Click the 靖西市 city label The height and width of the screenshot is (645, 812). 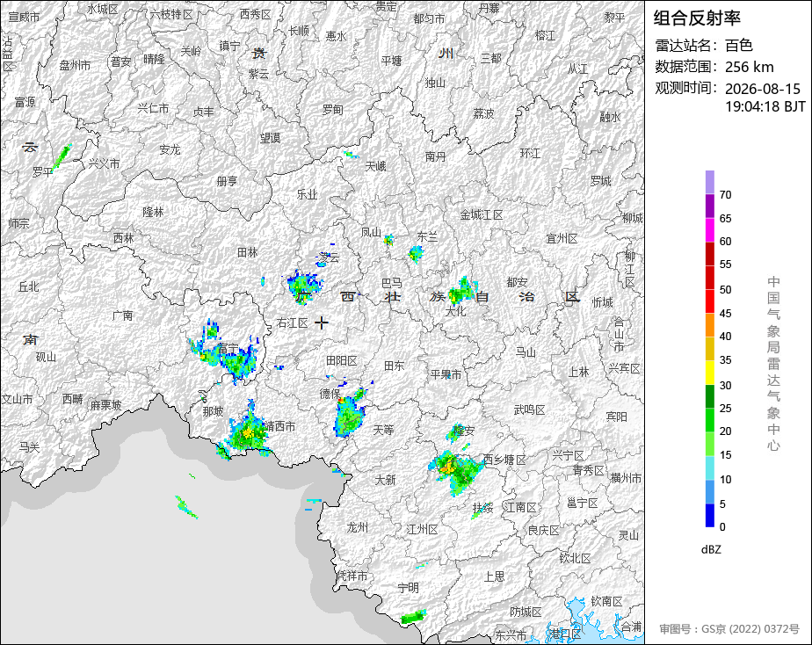280,426
